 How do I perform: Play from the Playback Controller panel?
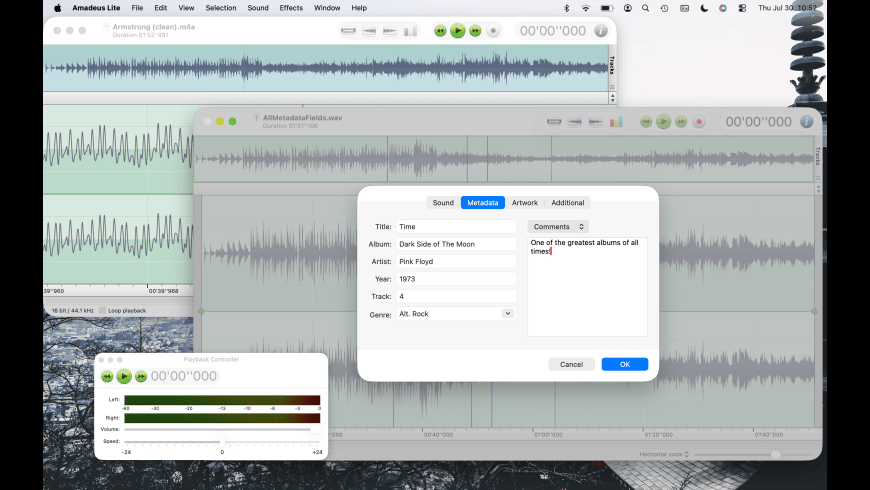point(124,376)
